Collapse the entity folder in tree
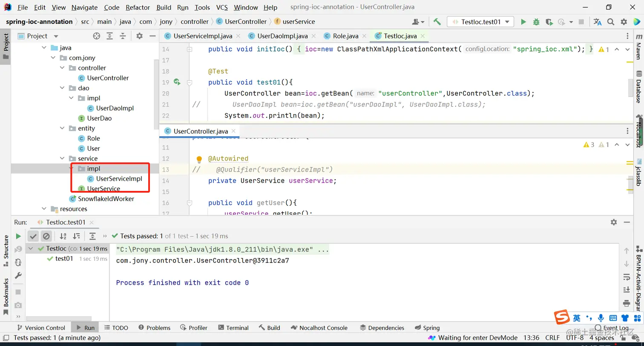This screenshot has width=644, height=346. [62, 129]
